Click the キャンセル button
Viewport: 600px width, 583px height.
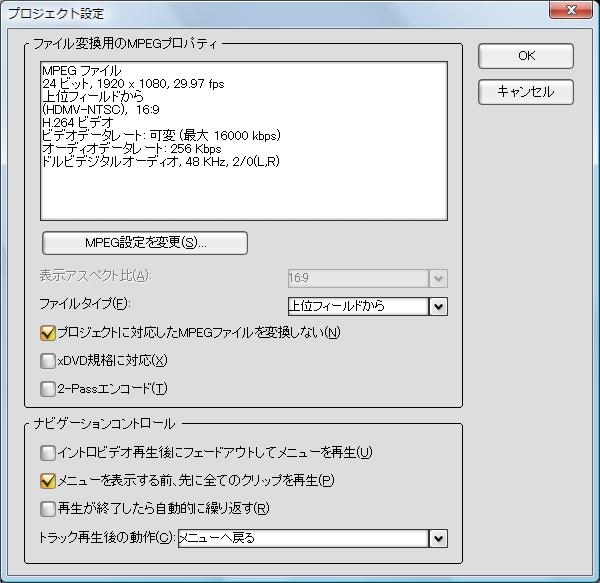pyautogui.click(x=526, y=92)
